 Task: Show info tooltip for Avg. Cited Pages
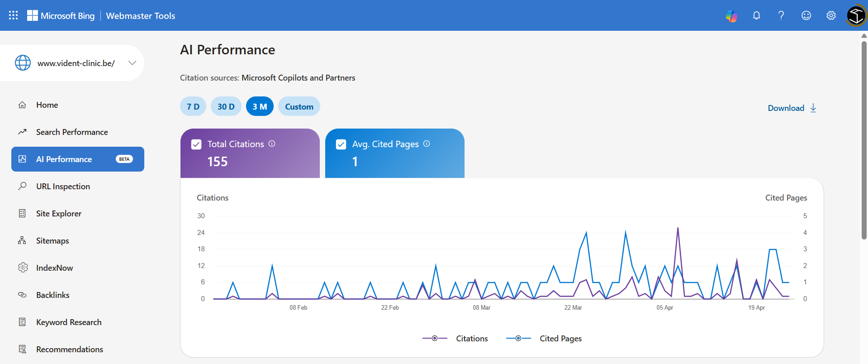[427, 144]
